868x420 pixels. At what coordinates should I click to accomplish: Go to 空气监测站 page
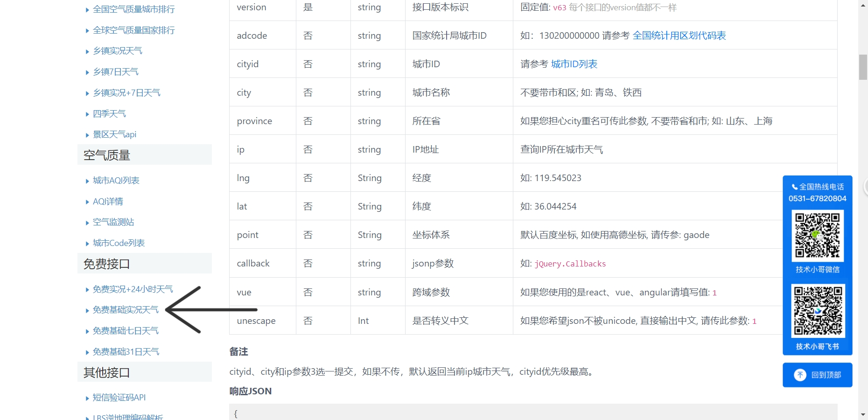coord(113,222)
